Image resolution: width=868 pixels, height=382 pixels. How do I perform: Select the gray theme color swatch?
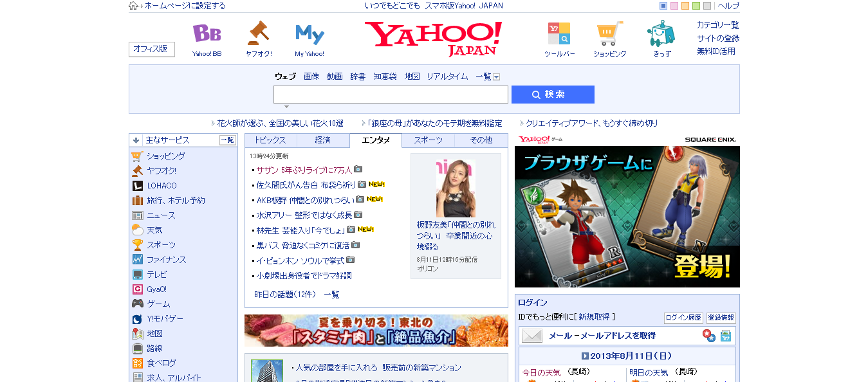[x=707, y=6]
